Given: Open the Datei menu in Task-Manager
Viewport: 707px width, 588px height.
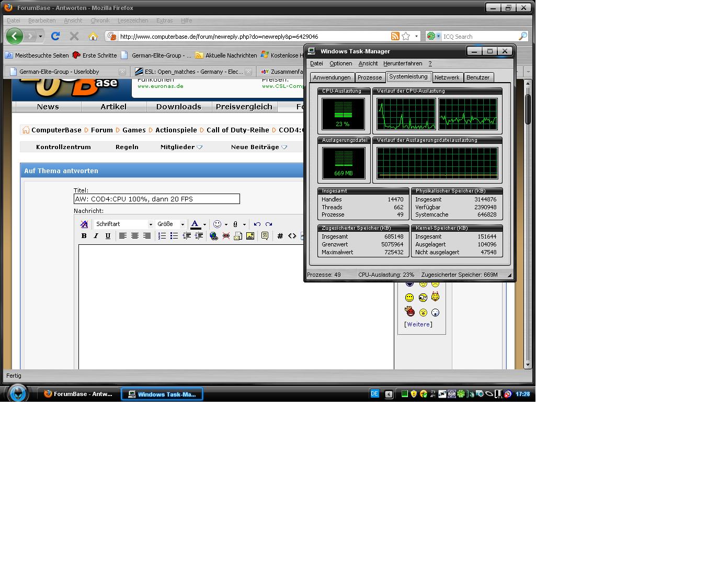Looking at the screenshot, I should [x=316, y=63].
